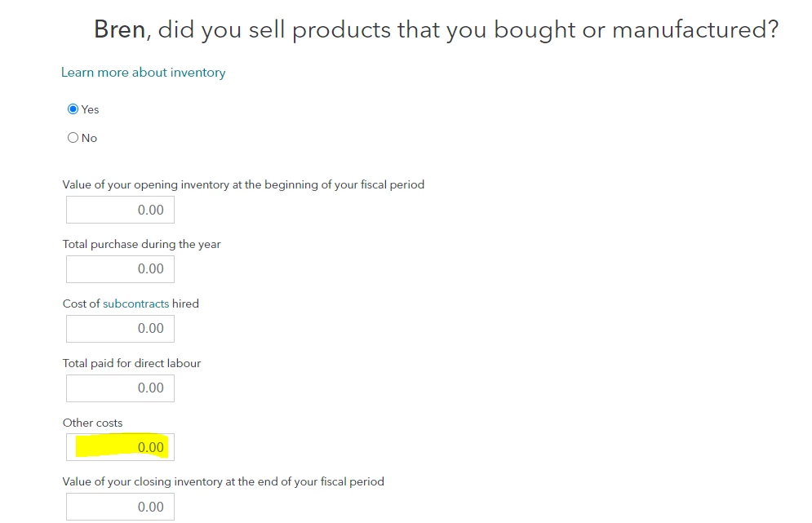
Task: Click the opening inventory label text
Action: [x=243, y=184]
